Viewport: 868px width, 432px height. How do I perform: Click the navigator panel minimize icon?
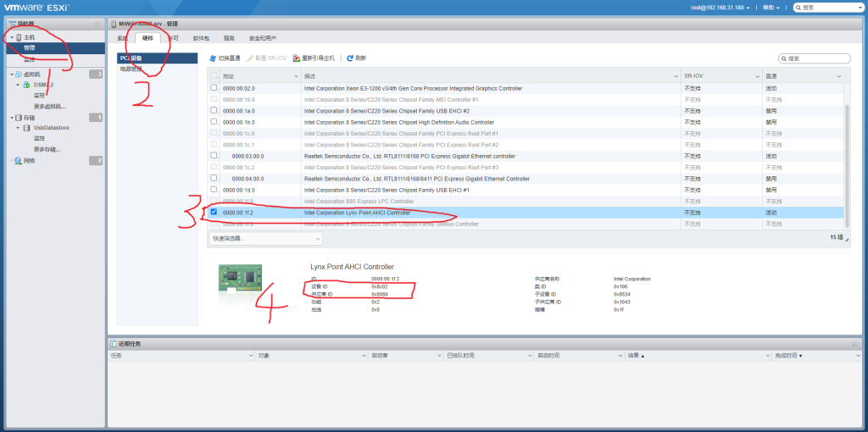[98, 24]
